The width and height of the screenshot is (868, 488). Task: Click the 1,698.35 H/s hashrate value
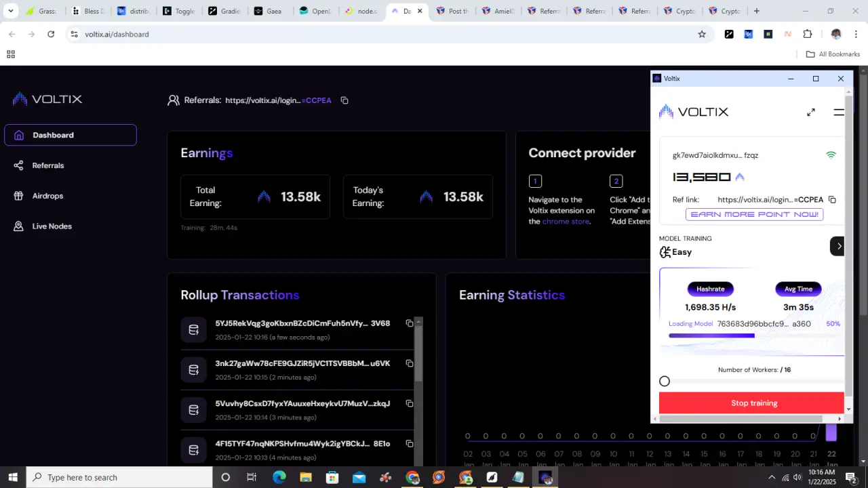click(711, 307)
